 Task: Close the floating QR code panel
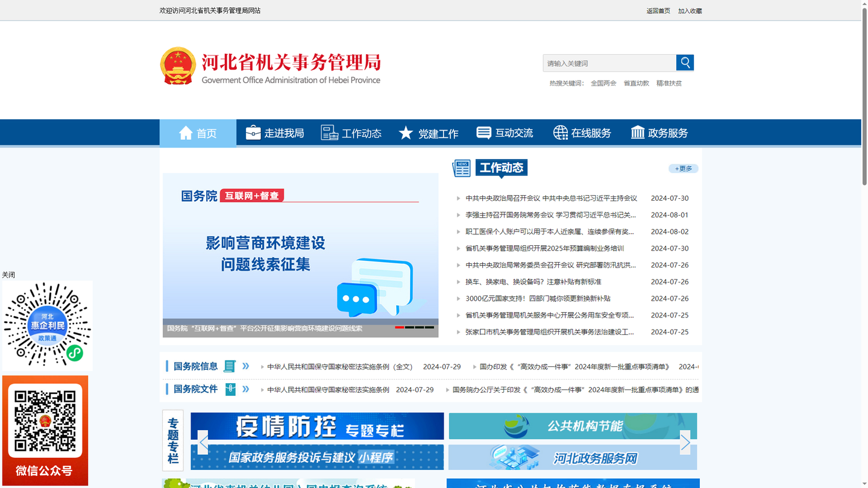click(x=8, y=275)
